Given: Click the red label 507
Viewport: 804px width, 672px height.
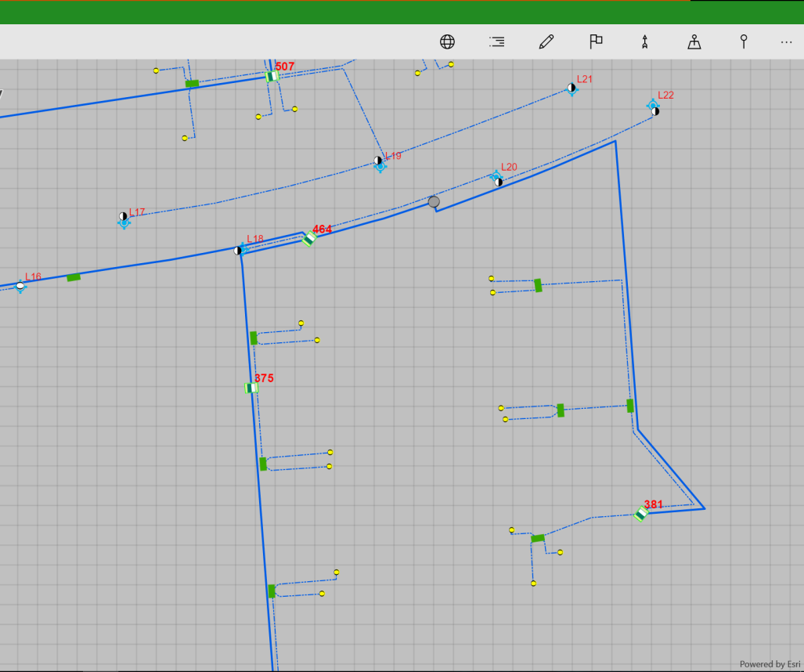Looking at the screenshot, I should pos(285,66).
